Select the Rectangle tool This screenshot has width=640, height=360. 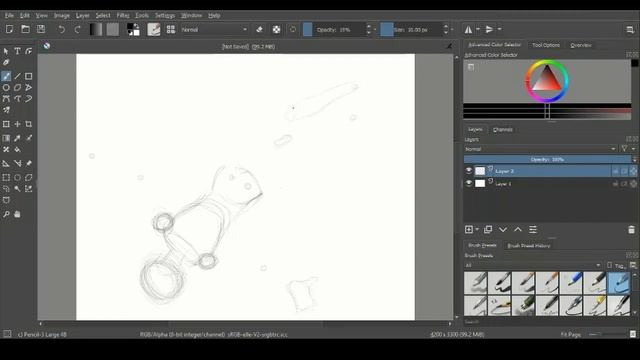click(x=29, y=76)
